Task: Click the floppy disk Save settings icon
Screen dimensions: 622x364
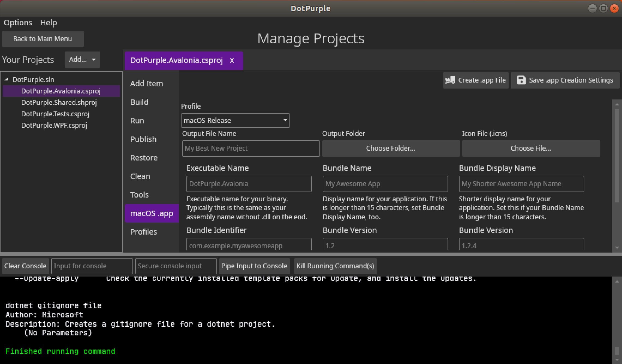Action: click(521, 80)
